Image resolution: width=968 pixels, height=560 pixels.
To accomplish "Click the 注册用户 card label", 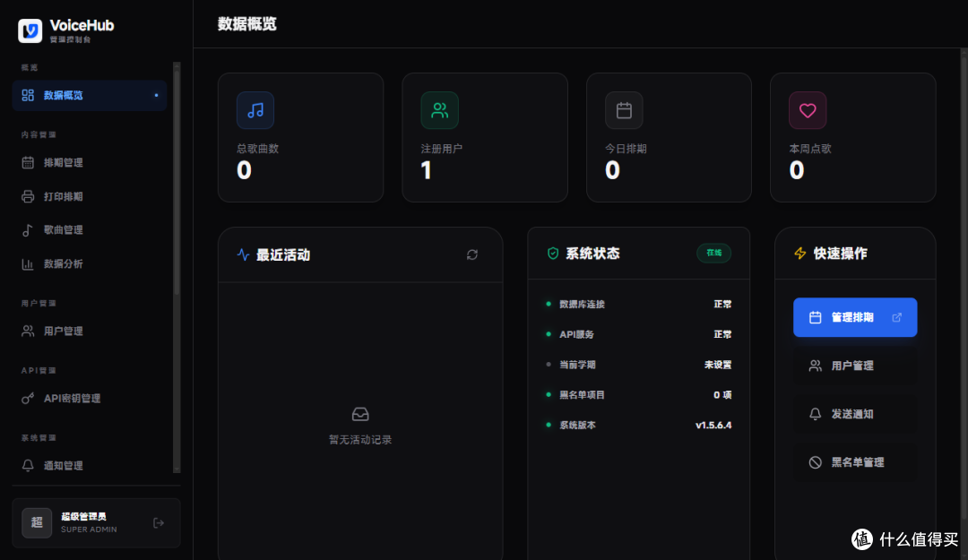I will tap(441, 149).
